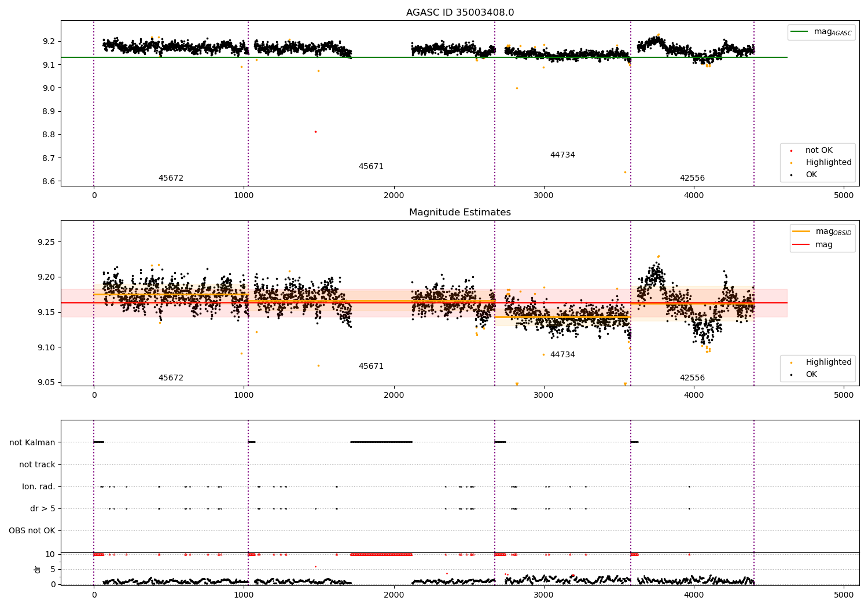
Task: Click the 'OBS not OK' row label
Action: (x=32, y=531)
